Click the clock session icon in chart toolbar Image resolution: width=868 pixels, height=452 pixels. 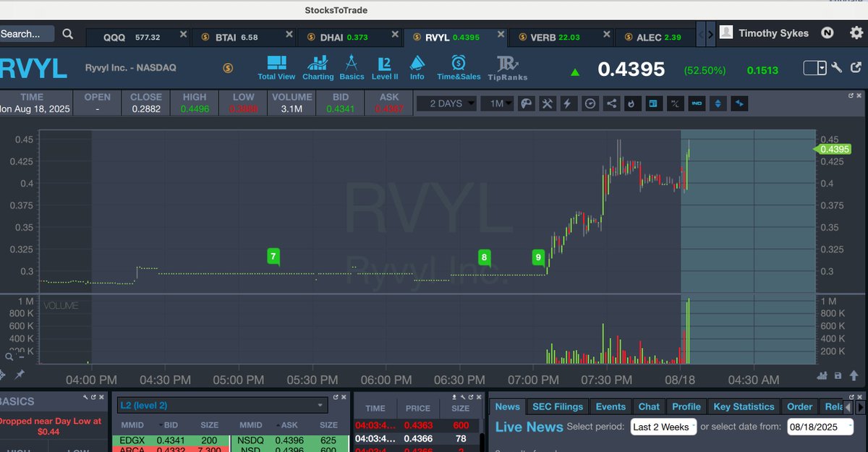click(x=590, y=103)
